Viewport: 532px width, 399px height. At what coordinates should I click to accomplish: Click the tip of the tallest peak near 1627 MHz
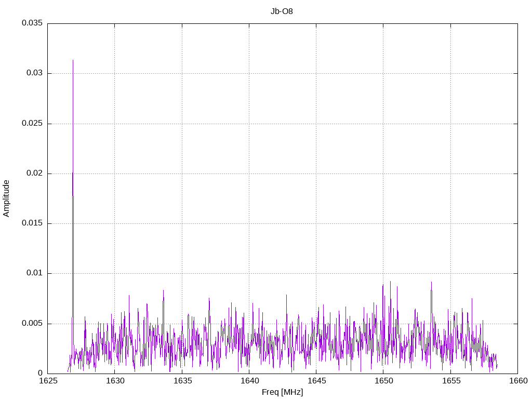pos(73,60)
